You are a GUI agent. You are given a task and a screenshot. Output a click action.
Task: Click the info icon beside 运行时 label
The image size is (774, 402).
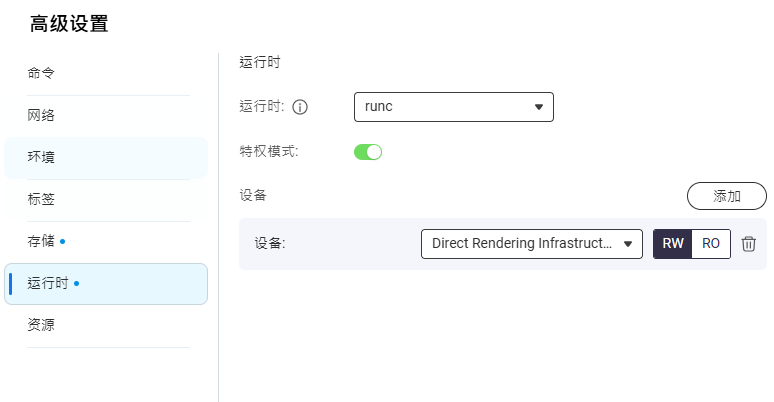click(300, 107)
